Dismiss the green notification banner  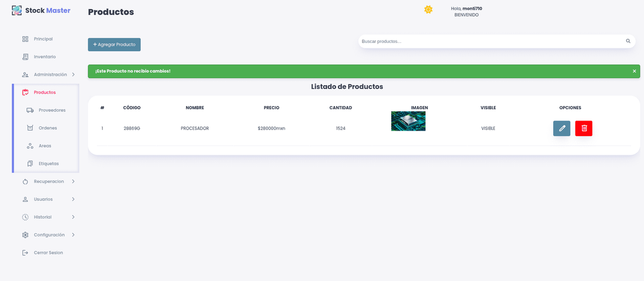[x=634, y=71]
